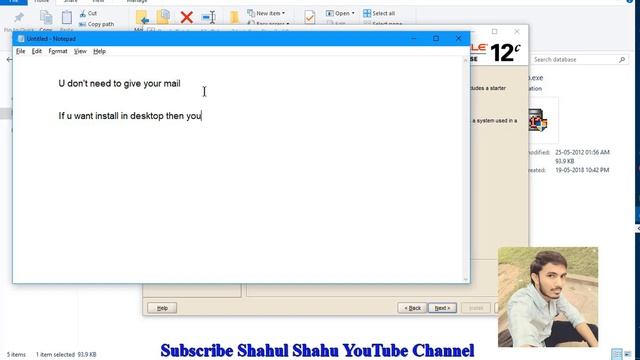Click the Rename icon in Explorer ribbon
This screenshot has width=640, height=360.
point(209,17)
